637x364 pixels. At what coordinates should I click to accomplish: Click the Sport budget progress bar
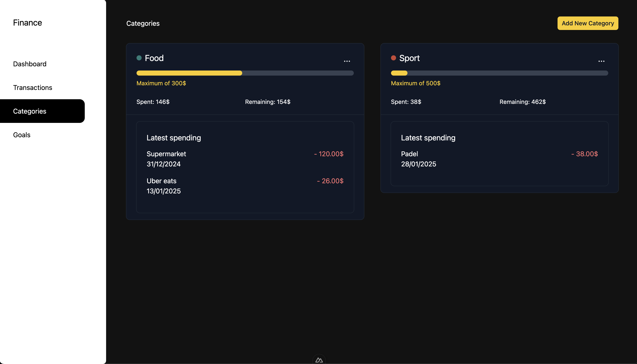point(499,73)
